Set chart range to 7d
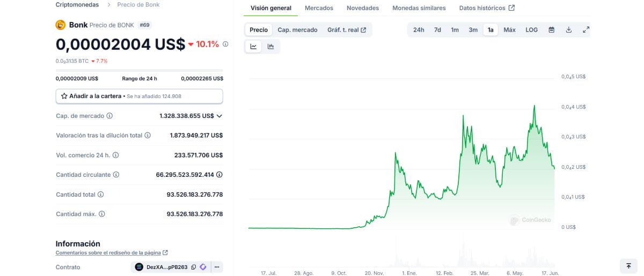The image size is (644, 276). (x=437, y=30)
